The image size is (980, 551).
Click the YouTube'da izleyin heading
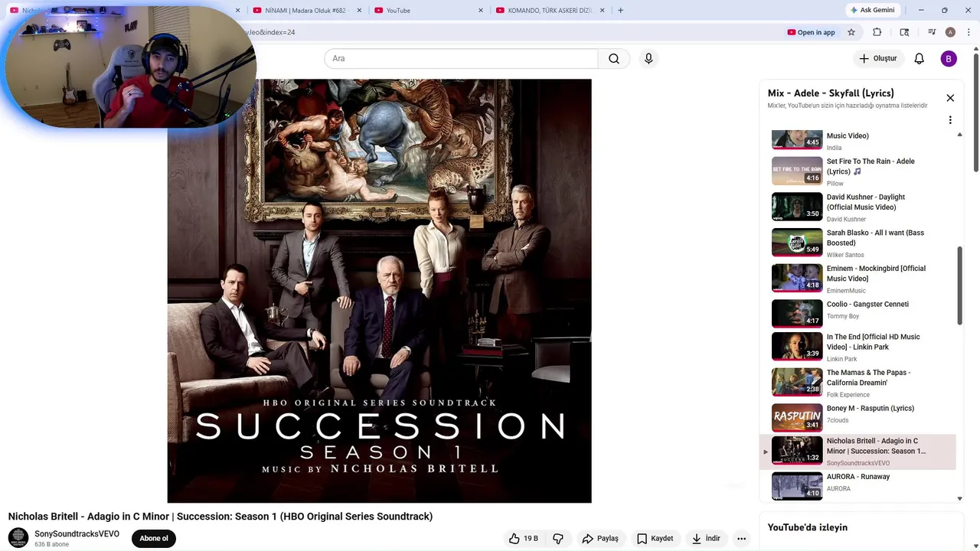pyautogui.click(x=808, y=527)
